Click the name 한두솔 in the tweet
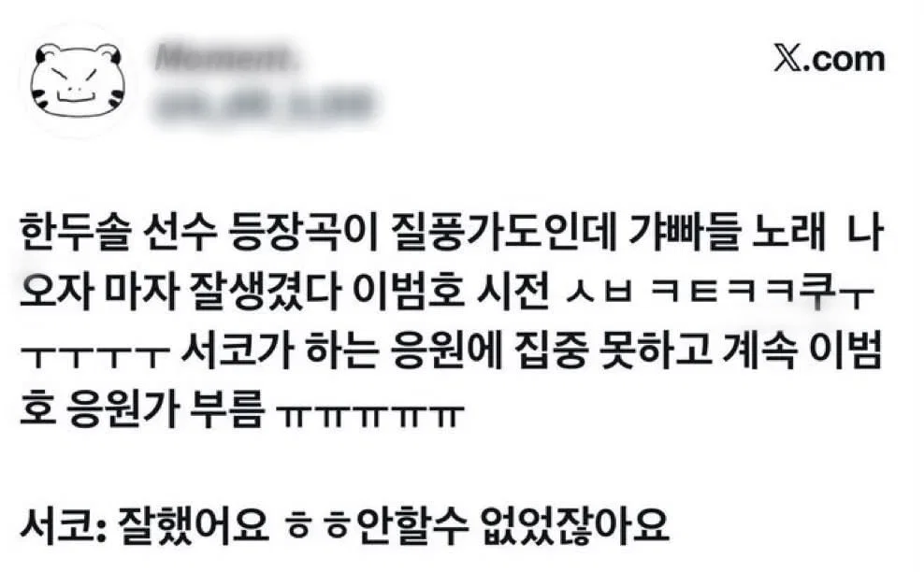Viewport: 924px width, 572px height. coord(75,232)
